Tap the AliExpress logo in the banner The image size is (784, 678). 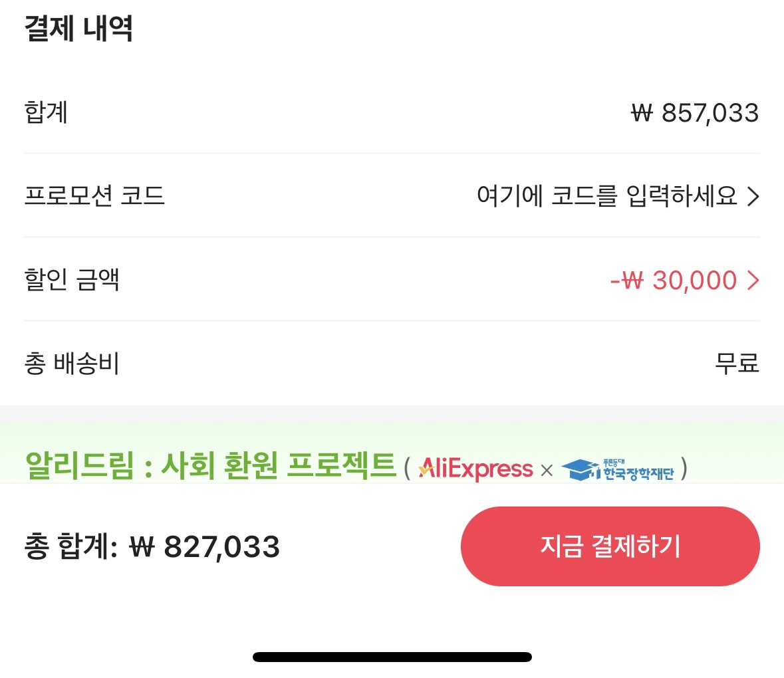click(x=476, y=469)
